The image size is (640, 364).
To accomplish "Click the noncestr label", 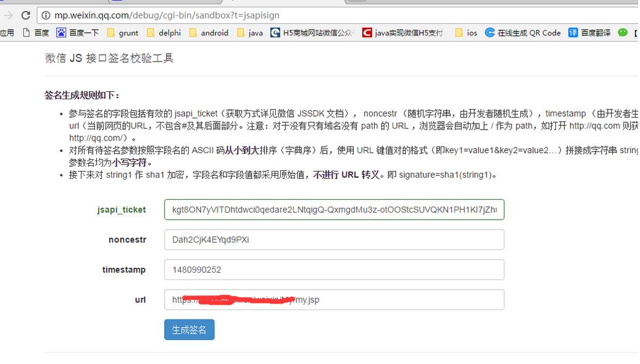I will (x=127, y=239).
